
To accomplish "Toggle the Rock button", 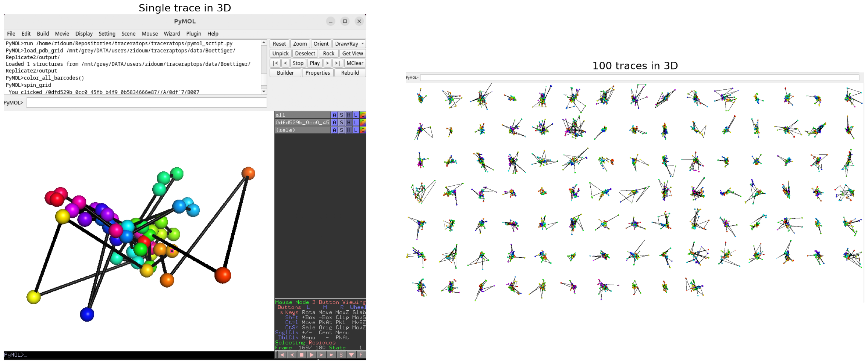I will coord(329,53).
